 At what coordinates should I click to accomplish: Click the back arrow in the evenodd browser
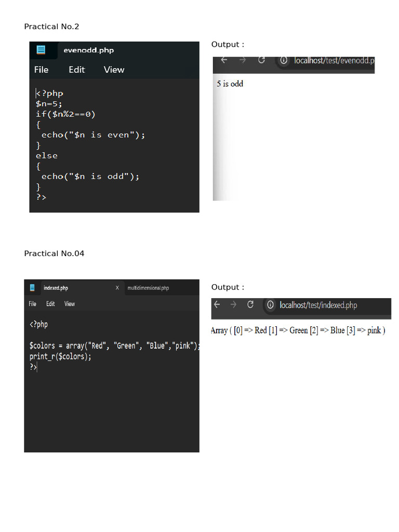(224, 60)
